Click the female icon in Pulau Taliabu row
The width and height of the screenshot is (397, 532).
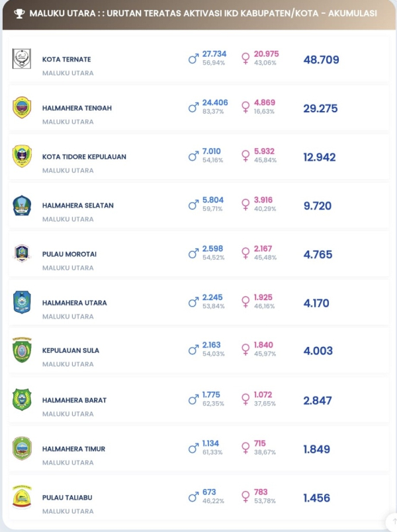[245, 497]
